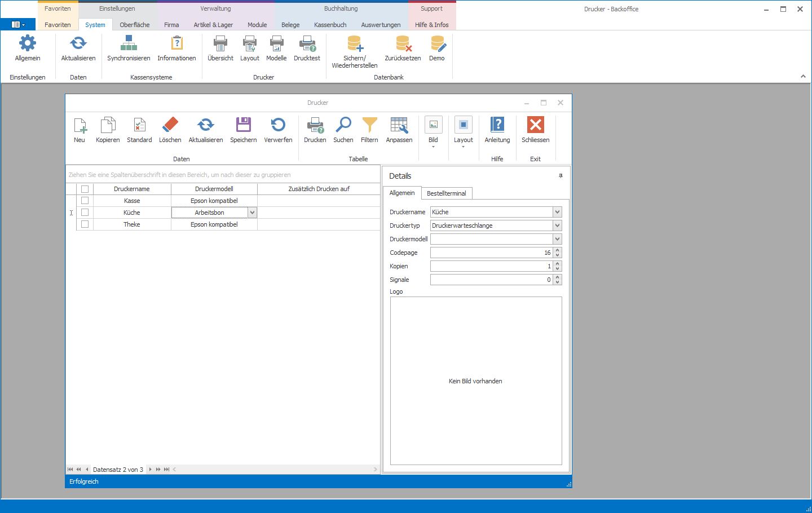The image size is (812, 513).
Task: Check the Küche row checkbox
Action: click(x=85, y=213)
